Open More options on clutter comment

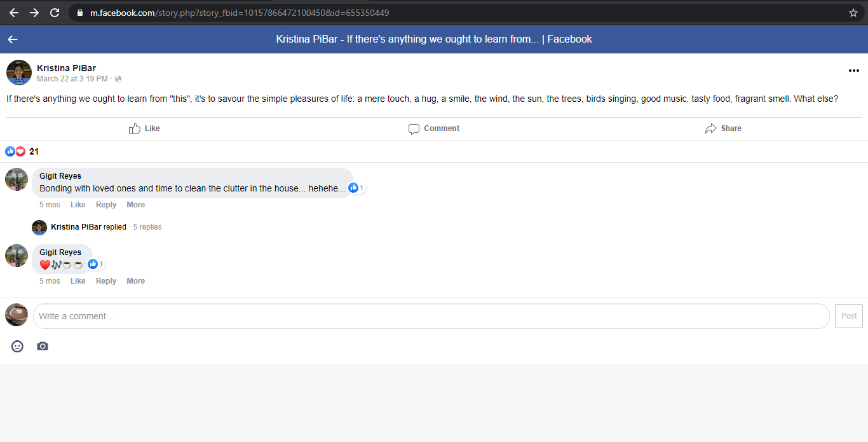135,205
